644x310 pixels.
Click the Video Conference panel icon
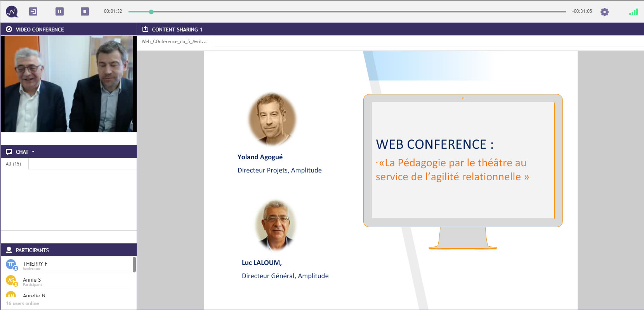9,29
